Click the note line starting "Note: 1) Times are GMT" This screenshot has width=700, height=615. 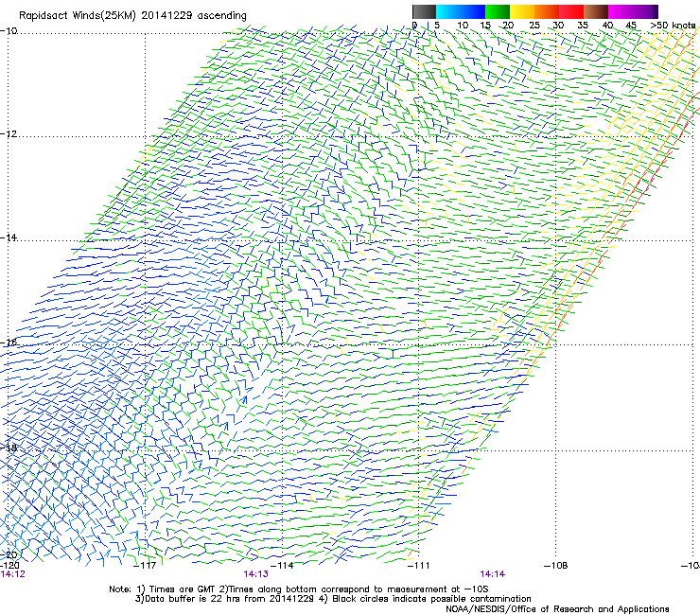point(298,589)
